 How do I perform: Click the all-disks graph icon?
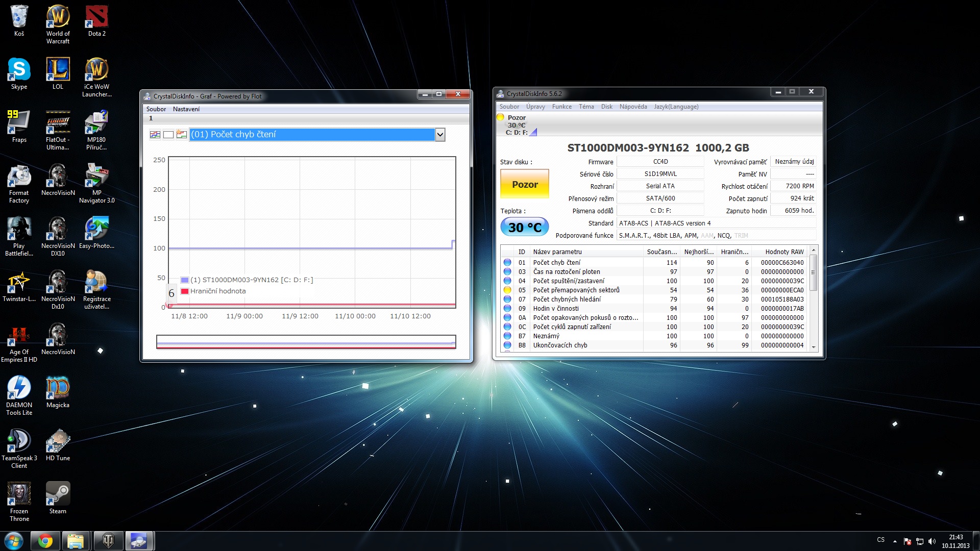click(x=155, y=135)
